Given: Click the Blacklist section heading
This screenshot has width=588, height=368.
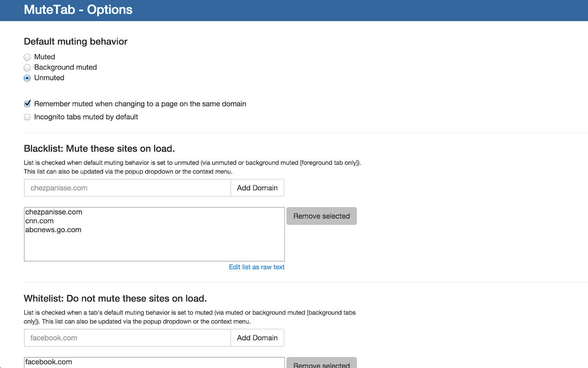Looking at the screenshot, I should pyautogui.click(x=99, y=149).
